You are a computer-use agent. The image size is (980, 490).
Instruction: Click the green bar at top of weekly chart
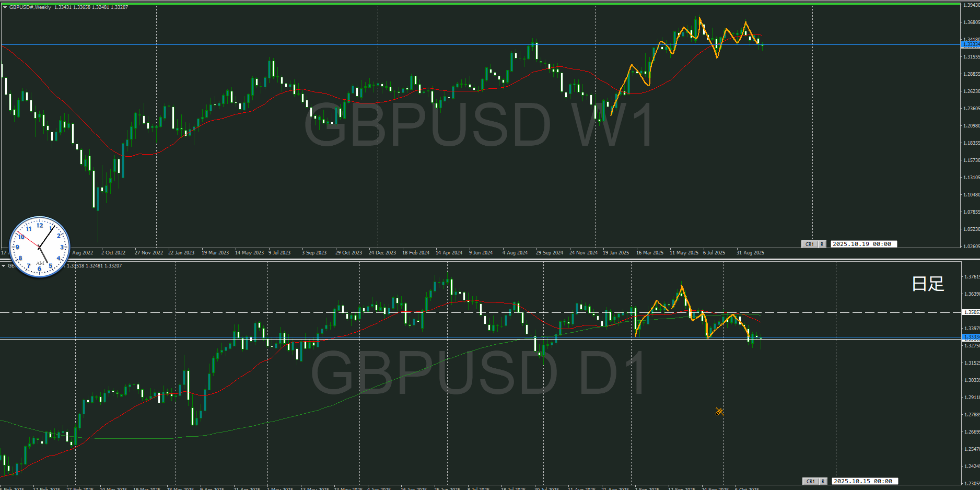coord(481,4)
